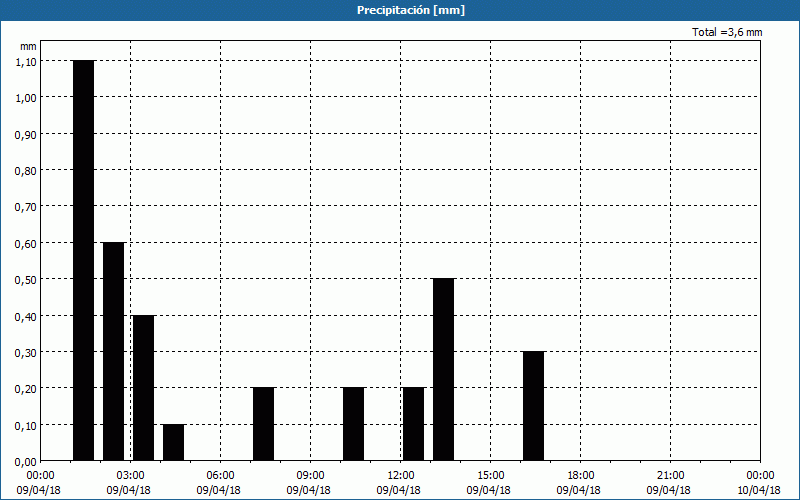Click the 03:00 x-axis label
Screen dimensions: 800x500
[131, 476]
